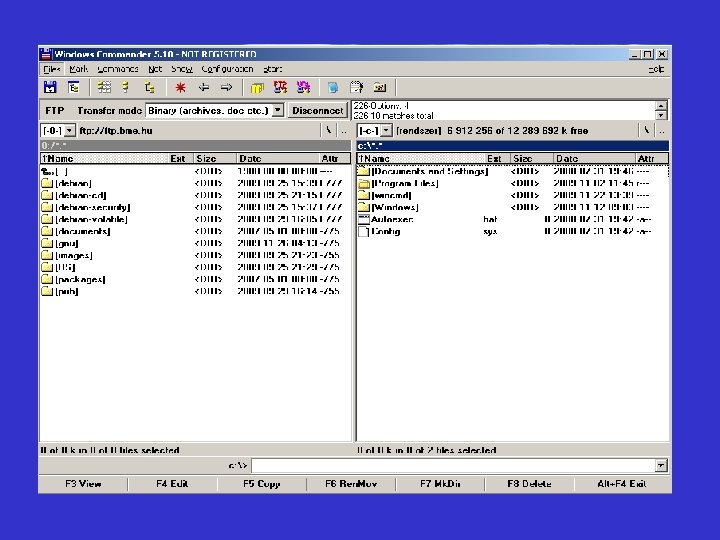Image resolution: width=720 pixels, height=540 pixels.
Task: Open the Help menu
Action: pos(656,69)
